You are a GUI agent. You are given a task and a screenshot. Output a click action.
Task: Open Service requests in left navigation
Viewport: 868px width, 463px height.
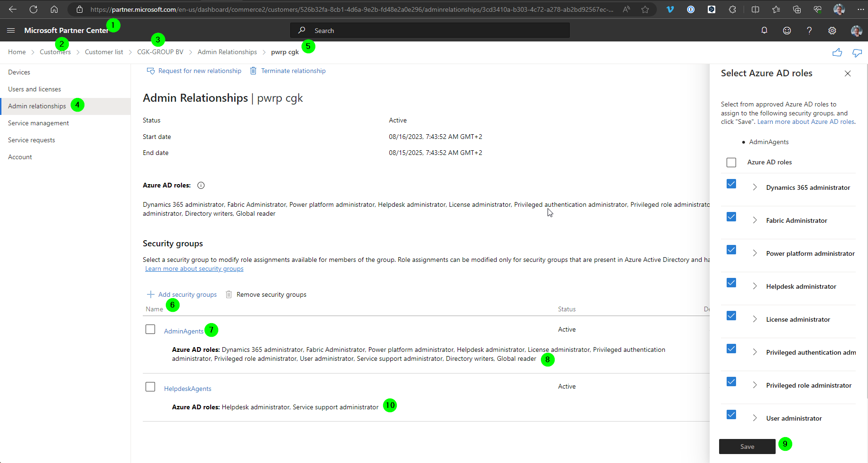click(x=66, y=140)
